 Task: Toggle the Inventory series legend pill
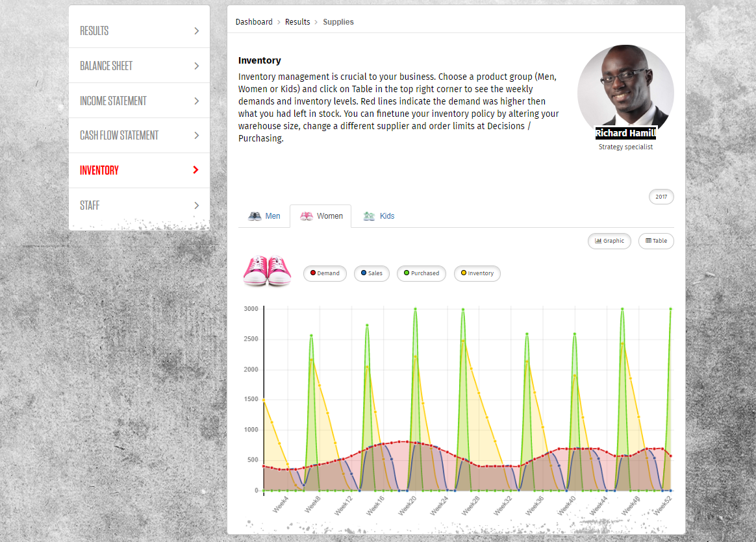(x=477, y=273)
